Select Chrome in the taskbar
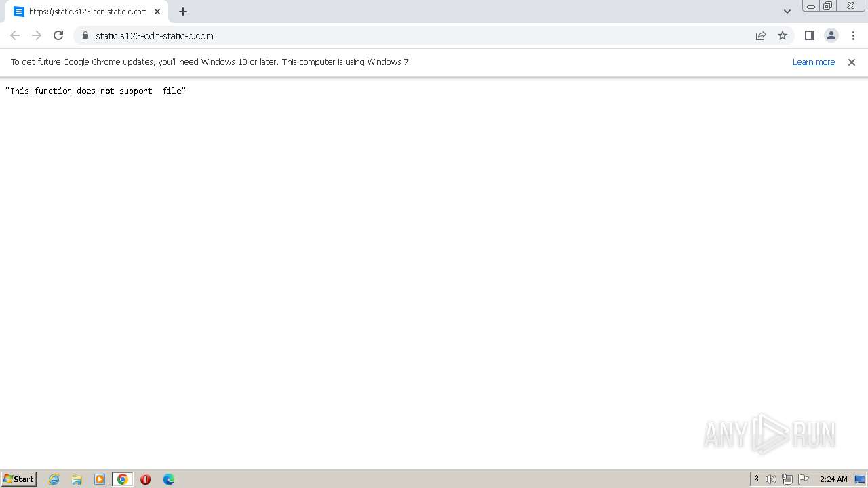 [x=123, y=479]
